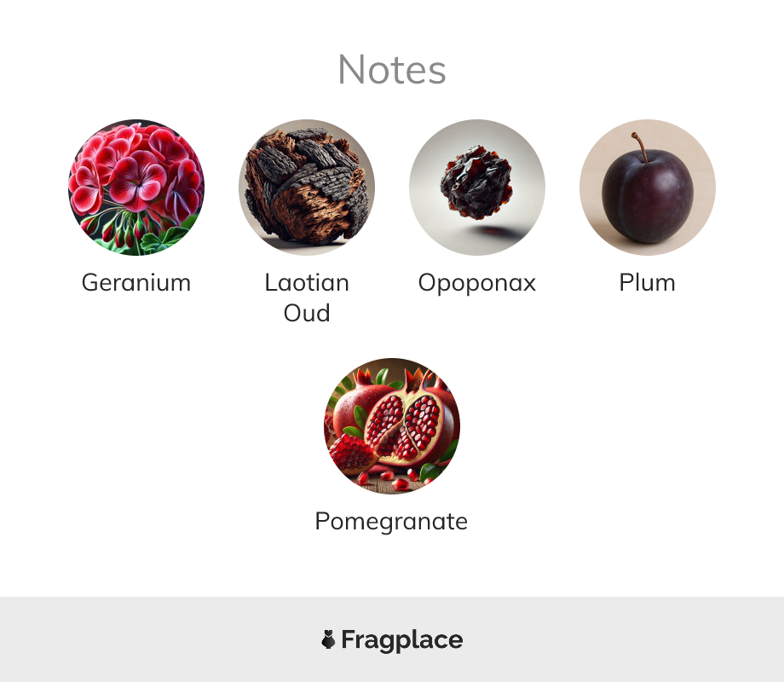
Task: Click the Geranium label text
Action: (136, 283)
